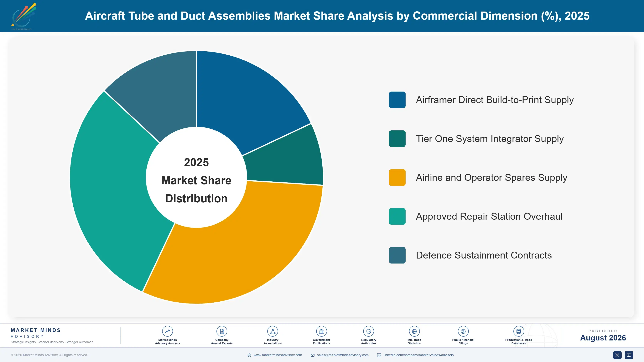Click the Tier One System Integrator Supply swatch
644x362 pixels.
point(397,138)
